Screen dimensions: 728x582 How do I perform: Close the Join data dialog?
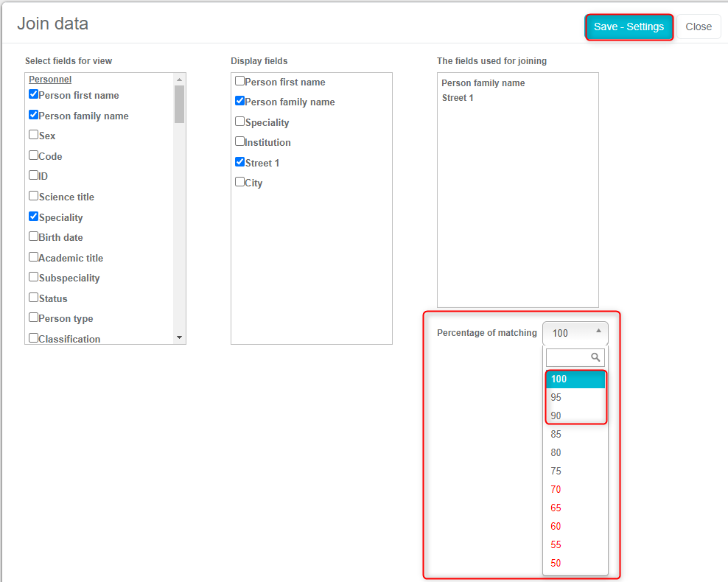[x=698, y=27]
